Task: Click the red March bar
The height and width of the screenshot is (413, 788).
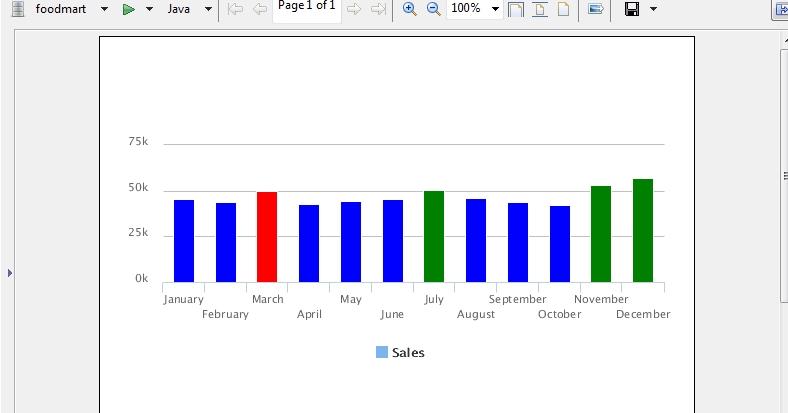Action: 267,237
